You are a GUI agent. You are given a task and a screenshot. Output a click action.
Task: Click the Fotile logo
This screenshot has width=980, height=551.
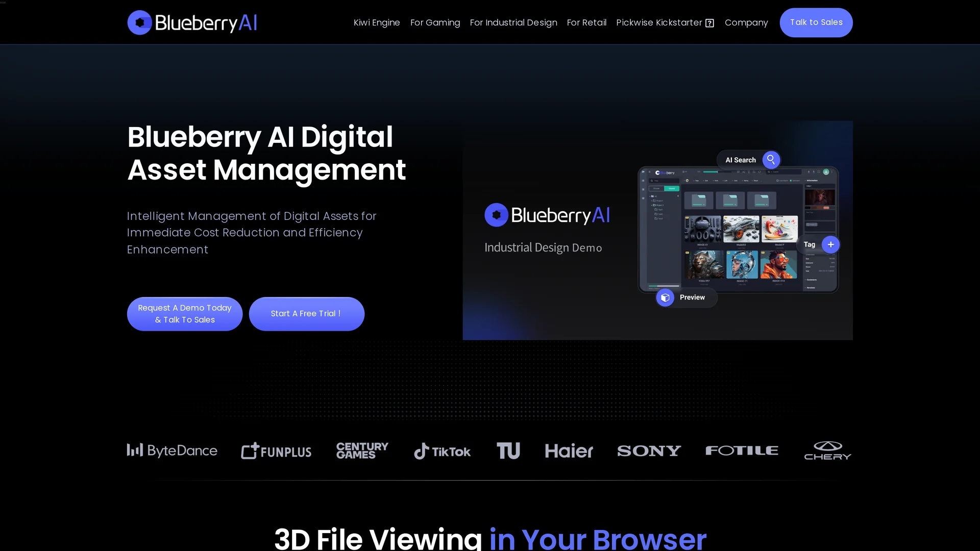pos(742,450)
